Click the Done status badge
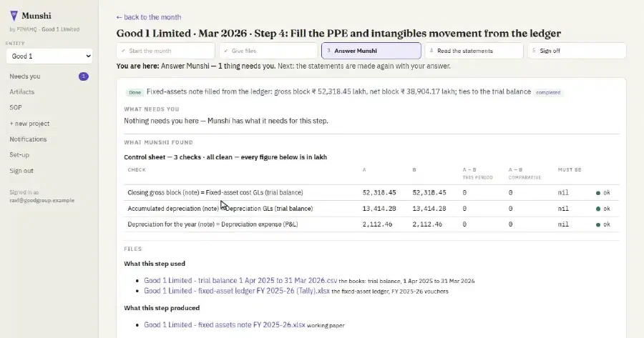 [x=135, y=92]
